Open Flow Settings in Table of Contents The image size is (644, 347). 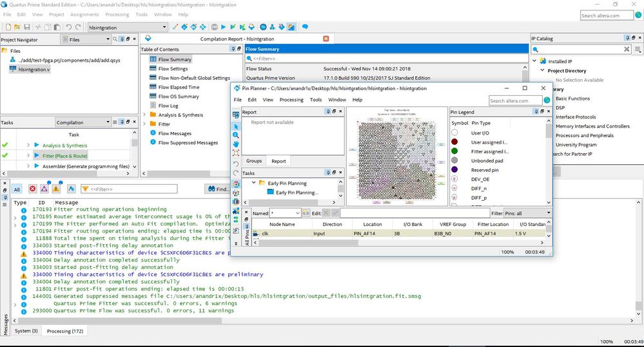(x=173, y=69)
